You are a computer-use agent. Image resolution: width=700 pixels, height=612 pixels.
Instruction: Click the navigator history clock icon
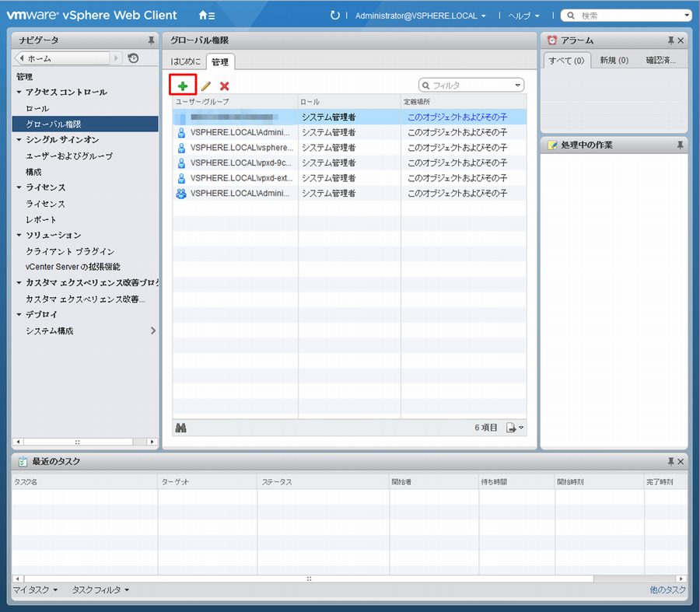(133, 58)
